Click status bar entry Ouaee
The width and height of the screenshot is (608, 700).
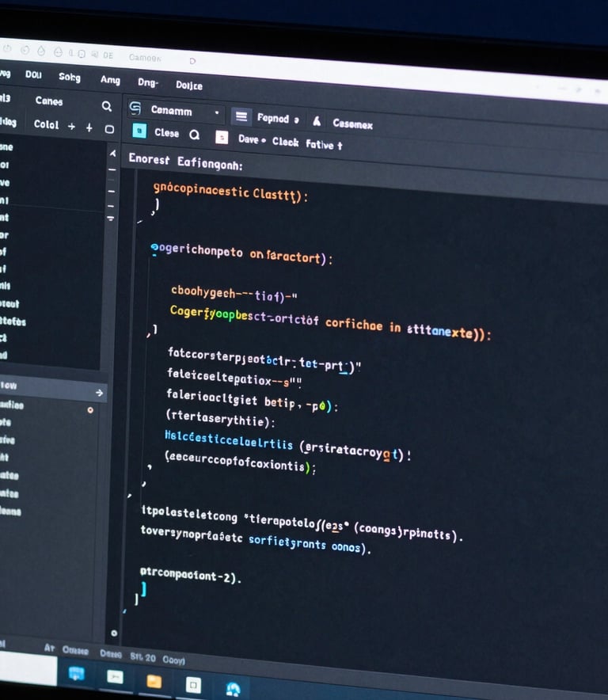(x=75, y=650)
